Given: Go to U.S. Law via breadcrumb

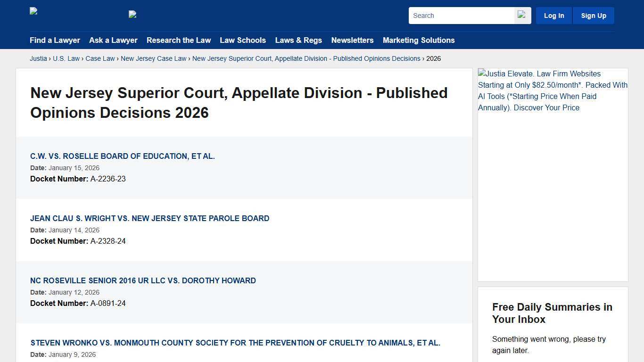Looking at the screenshot, I should coord(66,58).
